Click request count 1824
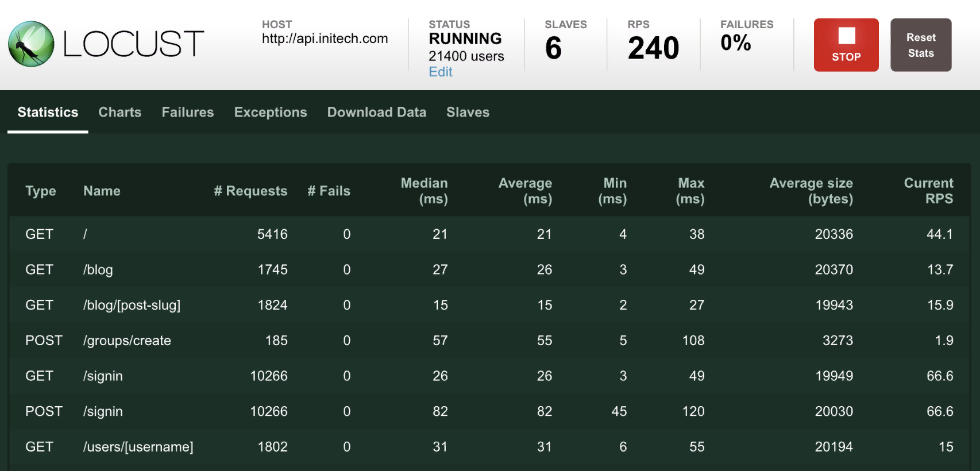 tap(272, 305)
